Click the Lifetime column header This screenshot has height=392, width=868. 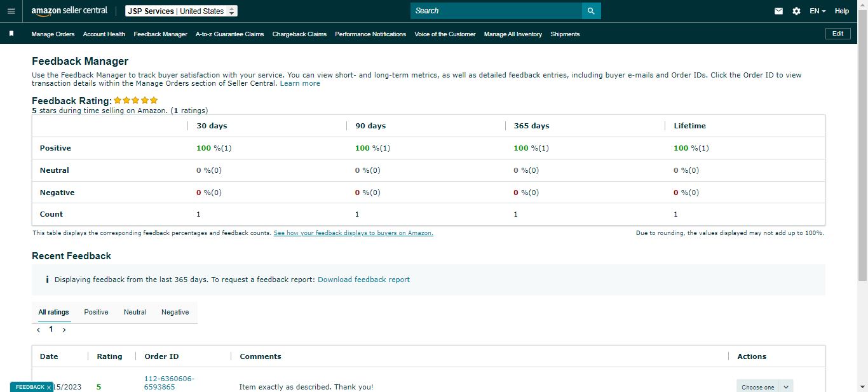(690, 126)
